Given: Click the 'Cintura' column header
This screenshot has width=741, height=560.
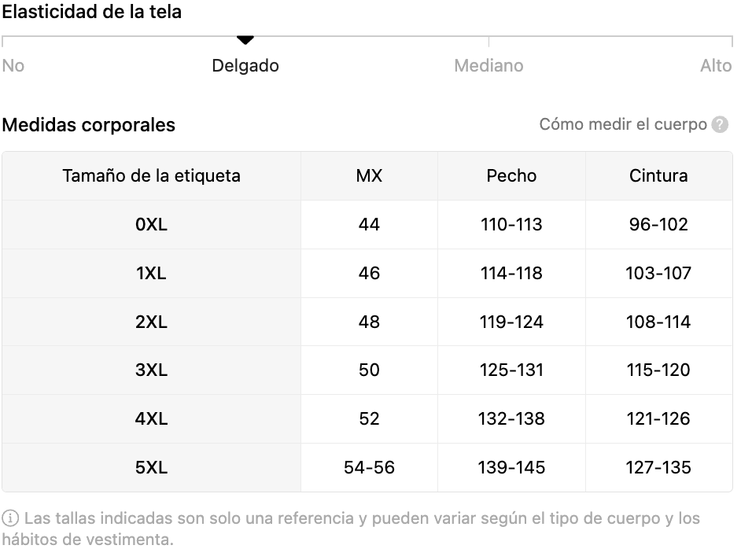Looking at the screenshot, I should [x=658, y=175].
